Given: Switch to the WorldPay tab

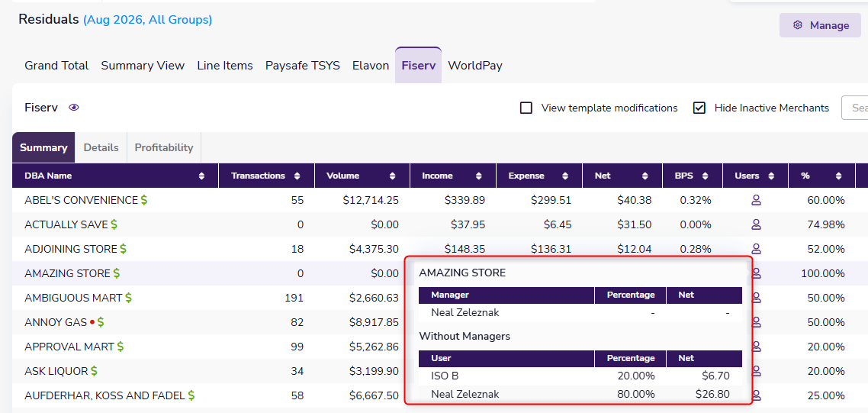Looking at the screenshot, I should coord(475,66).
